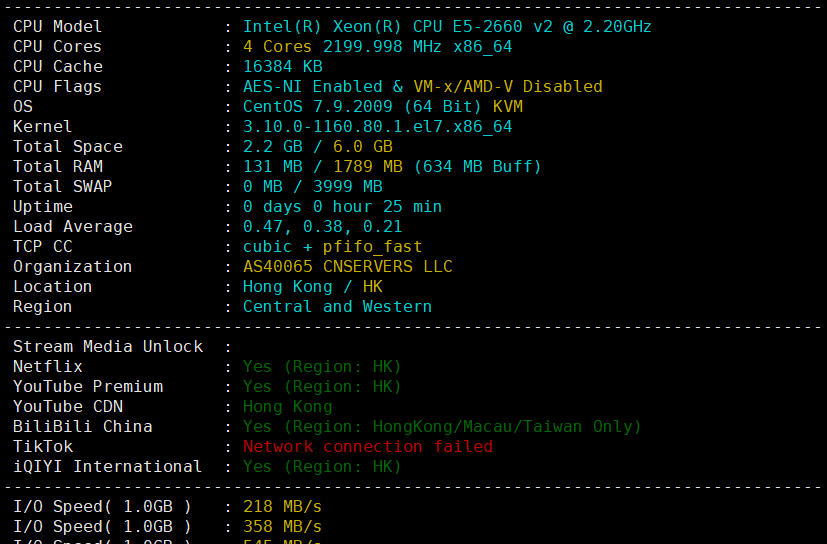This screenshot has width=827, height=544.
Task: Click the Location value Hong Kong / HK
Action: point(312,287)
